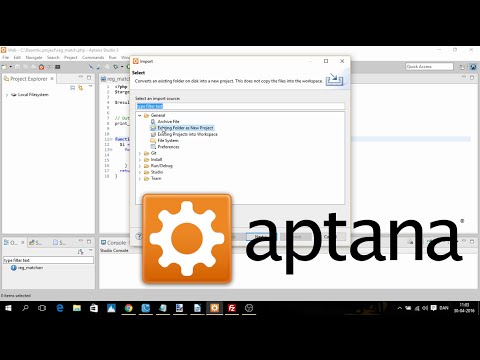480x360 pixels.
Task: Select File System import source
Action: point(168,141)
